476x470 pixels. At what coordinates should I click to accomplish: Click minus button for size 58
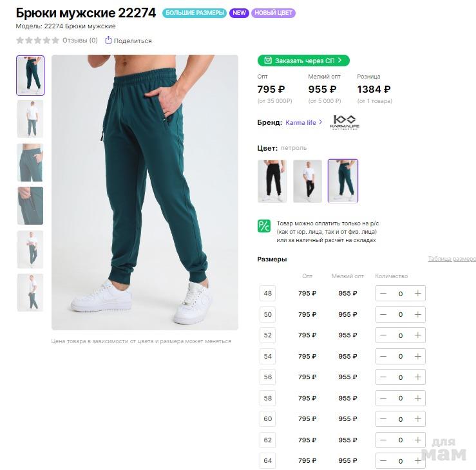[x=383, y=399]
